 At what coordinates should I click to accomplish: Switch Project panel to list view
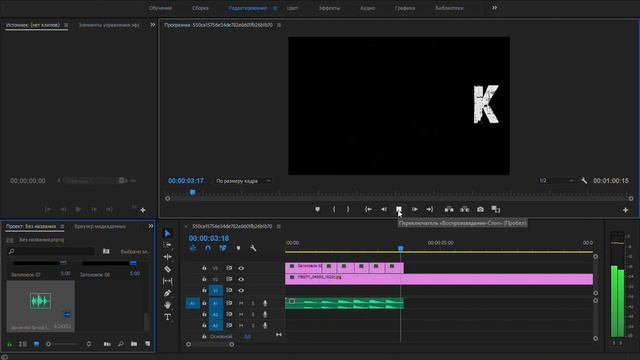23,344
